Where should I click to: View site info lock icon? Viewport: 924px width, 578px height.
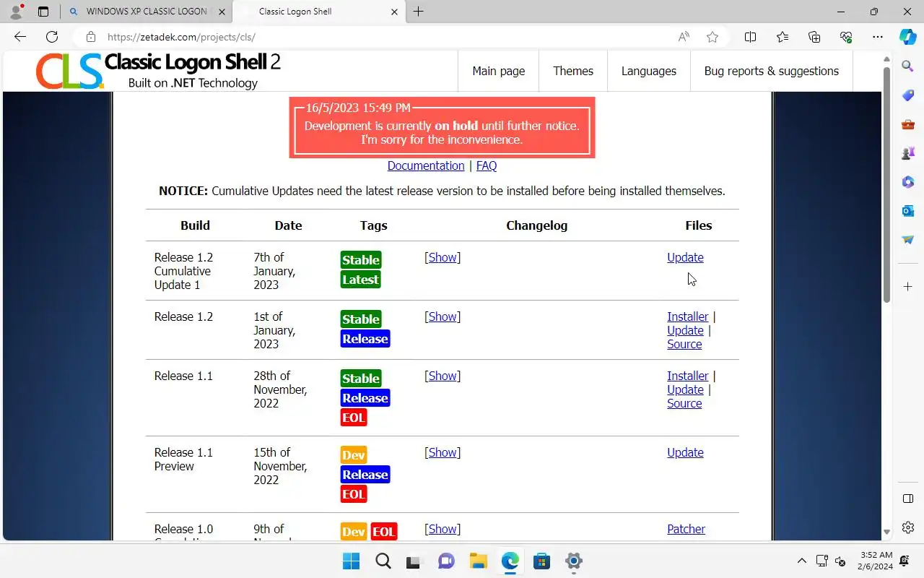pos(90,37)
